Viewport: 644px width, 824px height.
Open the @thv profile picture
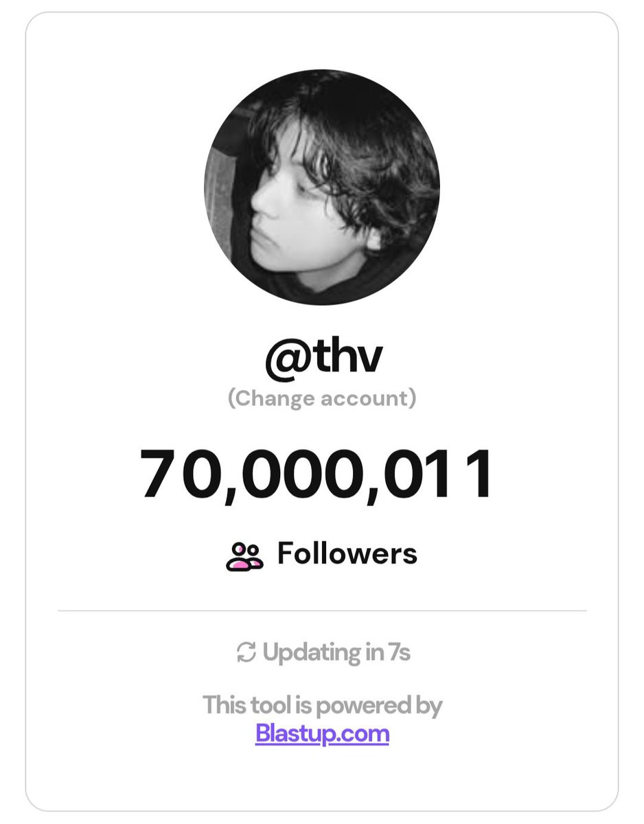pos(322,187)
